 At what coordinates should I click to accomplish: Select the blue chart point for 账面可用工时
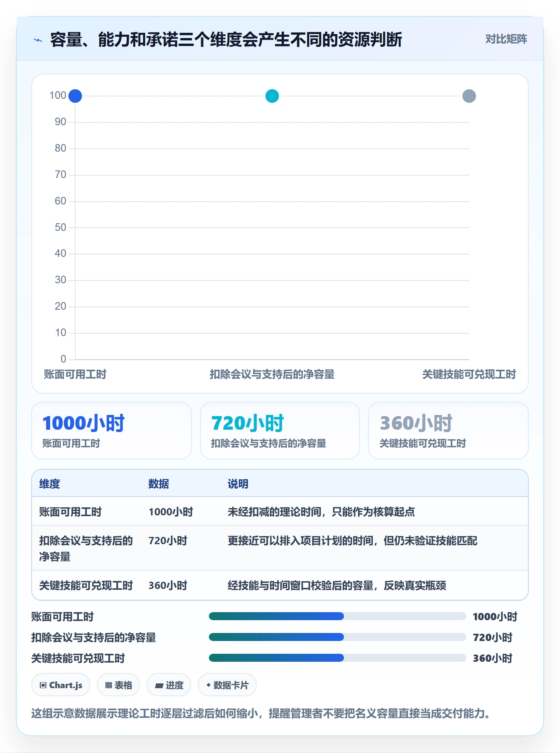75,96
